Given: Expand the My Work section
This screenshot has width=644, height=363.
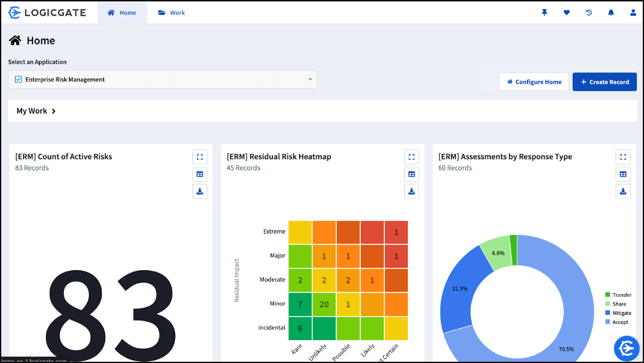Looking at the screenshot, I should point(54,111).
